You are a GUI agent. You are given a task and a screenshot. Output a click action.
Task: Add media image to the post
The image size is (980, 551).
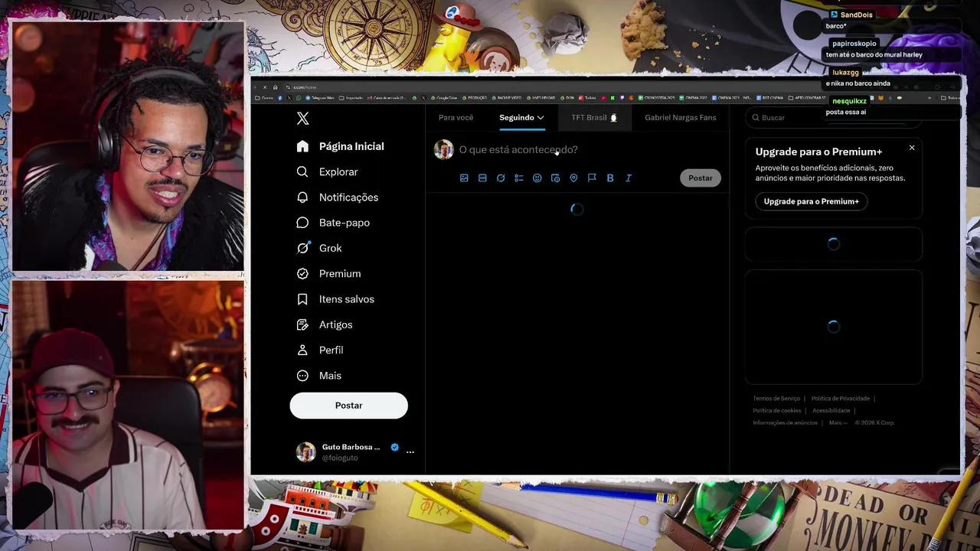coord(464,178)
